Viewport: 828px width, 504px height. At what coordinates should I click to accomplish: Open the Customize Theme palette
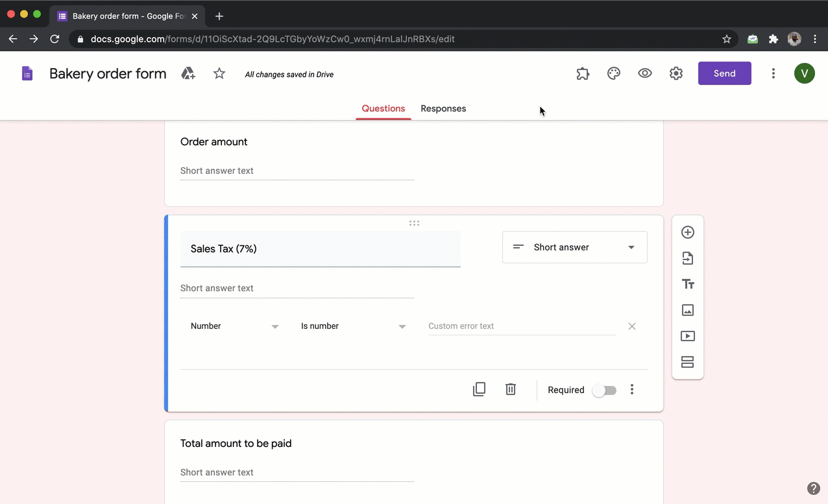613,73
